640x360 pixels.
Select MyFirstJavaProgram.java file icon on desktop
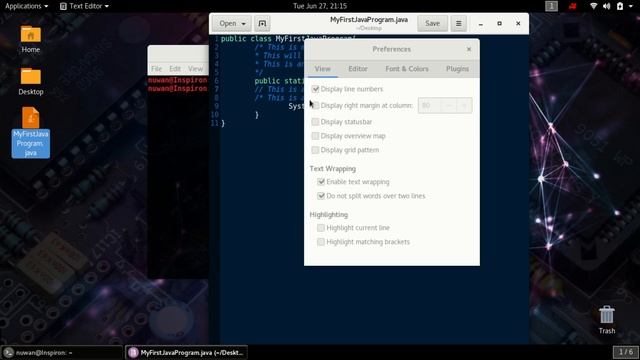(x=31, y=118)
